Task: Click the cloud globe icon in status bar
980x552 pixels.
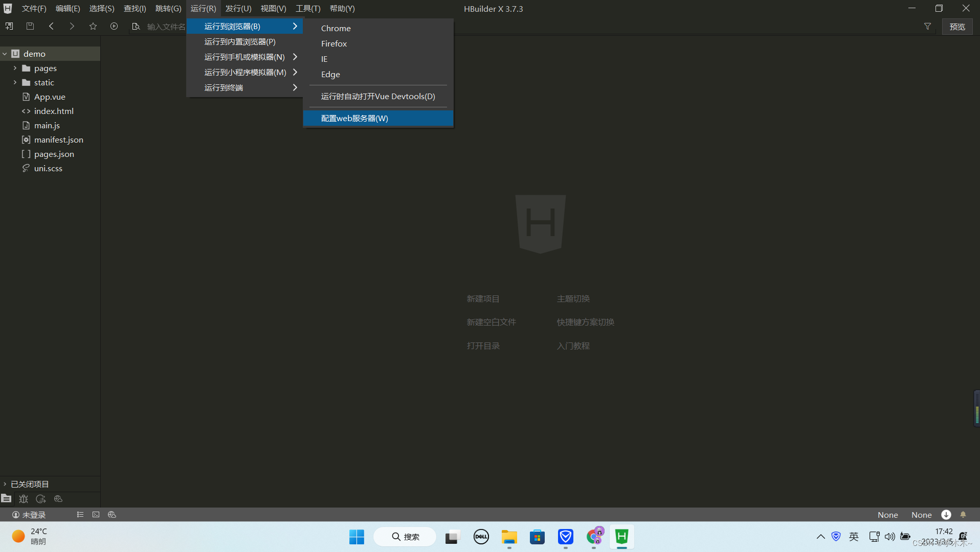Action: click(x=112, y=515)
